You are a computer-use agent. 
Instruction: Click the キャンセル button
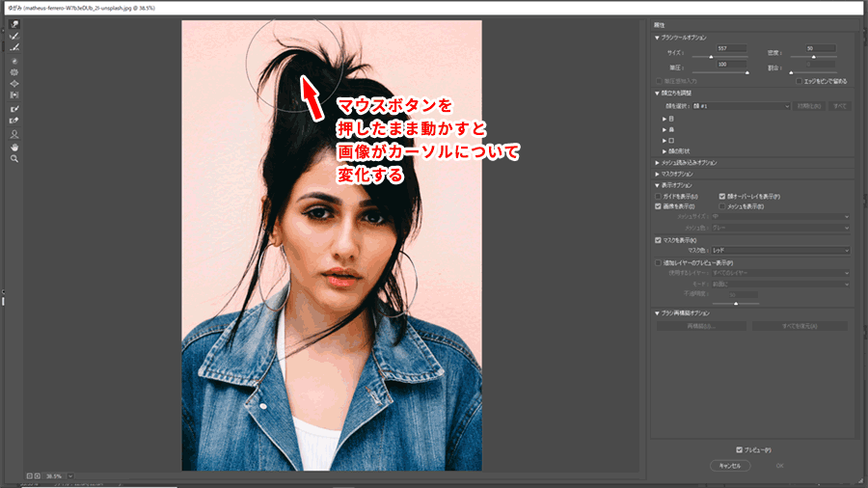pos(730,466)
